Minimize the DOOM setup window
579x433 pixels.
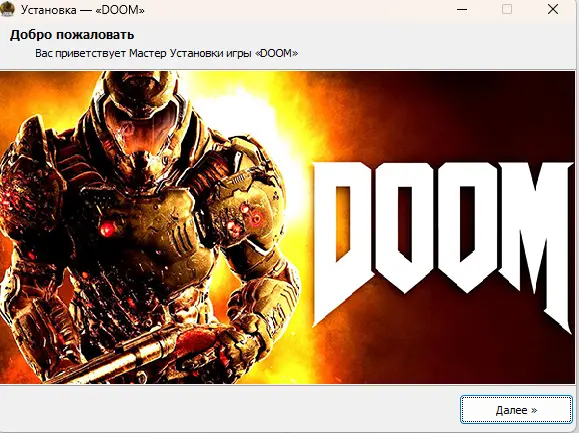coord(462,9)
